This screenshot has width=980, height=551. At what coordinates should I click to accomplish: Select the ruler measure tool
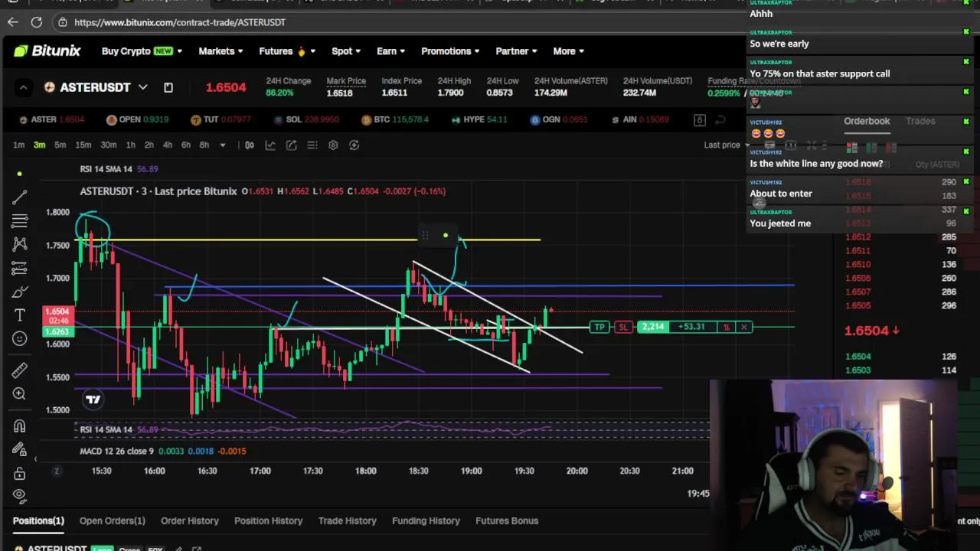point(20,370)
